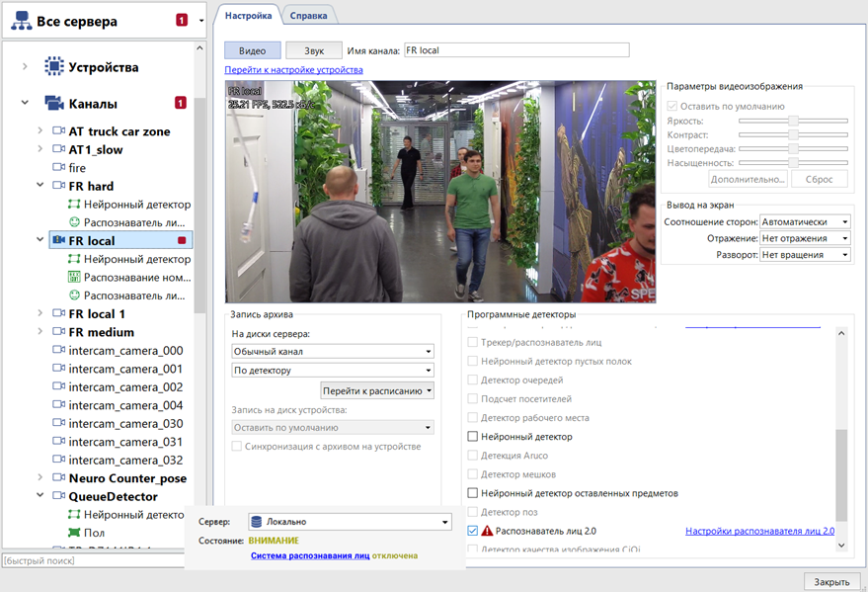868x592 pixels.
Task: Select the Звук tab button
Action: (314, 50)
